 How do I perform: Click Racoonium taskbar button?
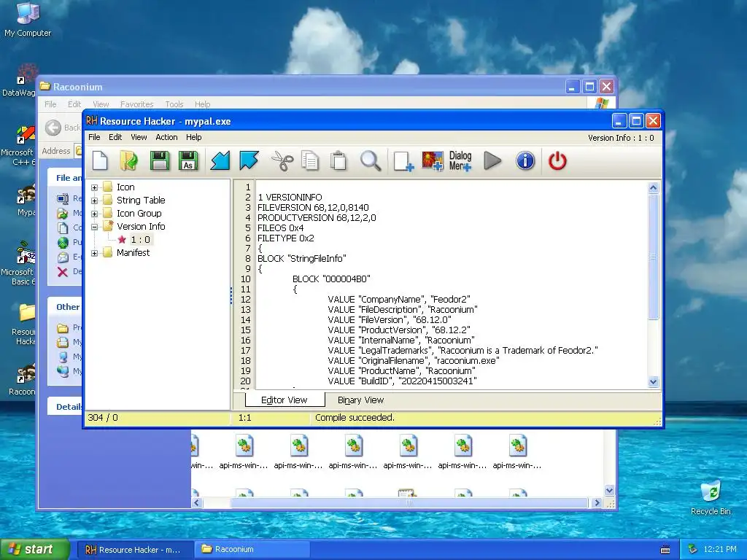tap(252, 549)
